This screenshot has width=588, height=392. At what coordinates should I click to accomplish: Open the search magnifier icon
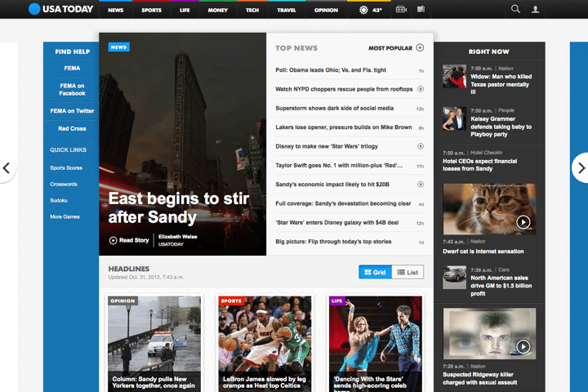pos(515,9)
